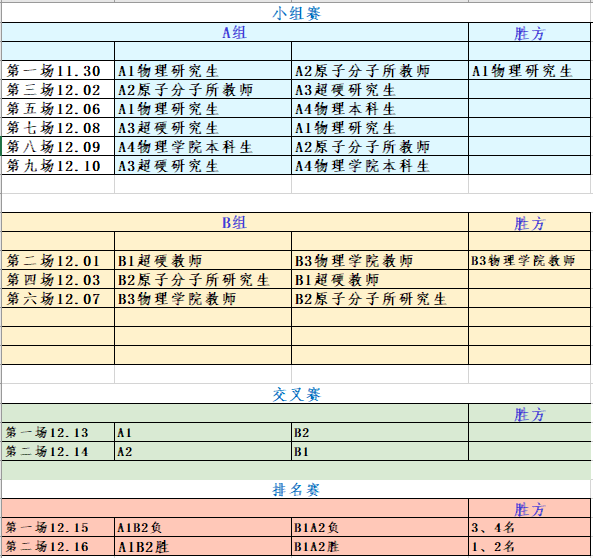Click empty winner cell for 第二场12.14
The height and width of the screenshot is (558, 593).
click(x=529, y=451)
